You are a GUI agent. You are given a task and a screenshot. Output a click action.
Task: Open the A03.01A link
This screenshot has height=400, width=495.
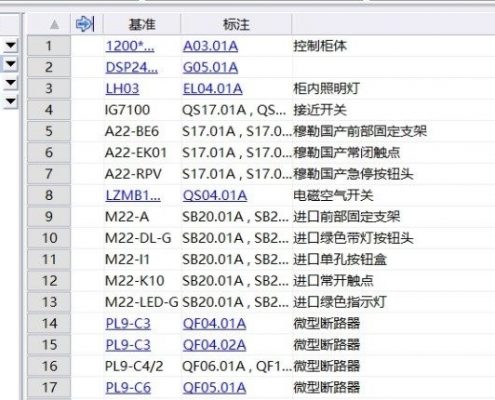[210, 46]
